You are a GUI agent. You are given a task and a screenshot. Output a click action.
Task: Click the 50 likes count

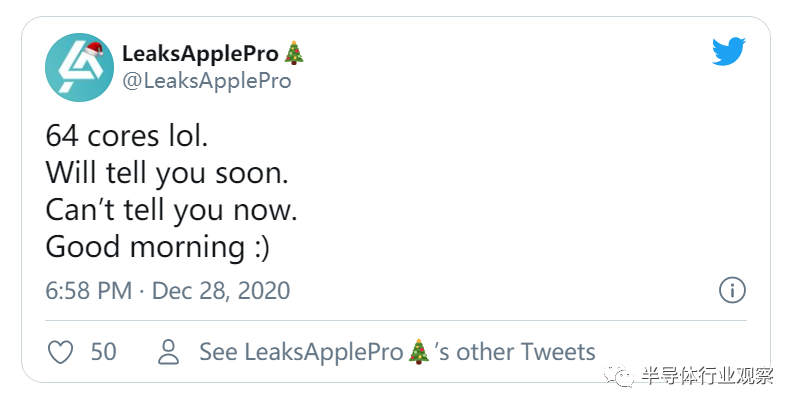tap(103, 352)
